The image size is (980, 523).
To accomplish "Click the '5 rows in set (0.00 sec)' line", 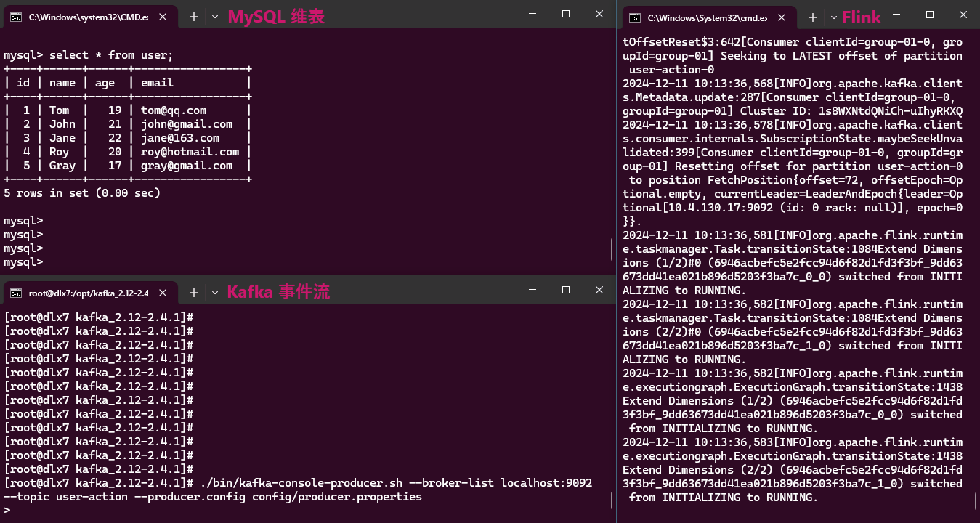I will tap(82, 193).
